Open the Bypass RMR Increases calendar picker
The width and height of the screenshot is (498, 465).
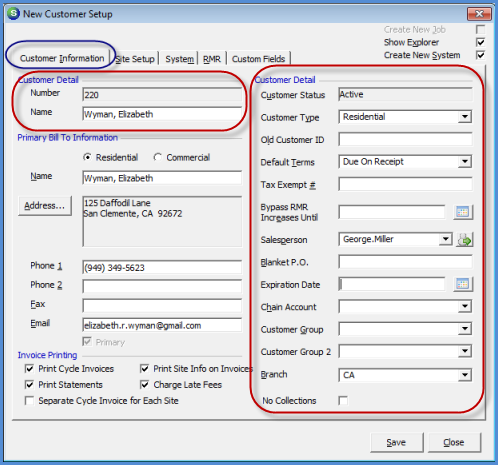coord(463,212)
